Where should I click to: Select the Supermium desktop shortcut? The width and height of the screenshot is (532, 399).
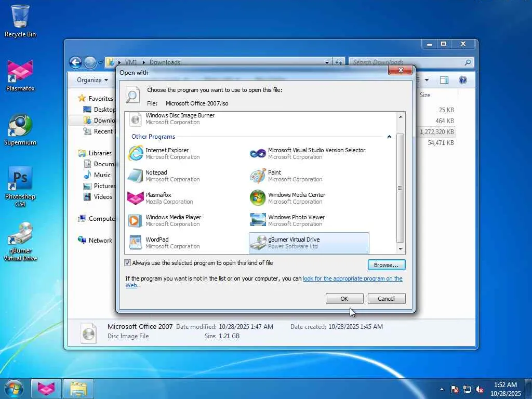[20, 130]
